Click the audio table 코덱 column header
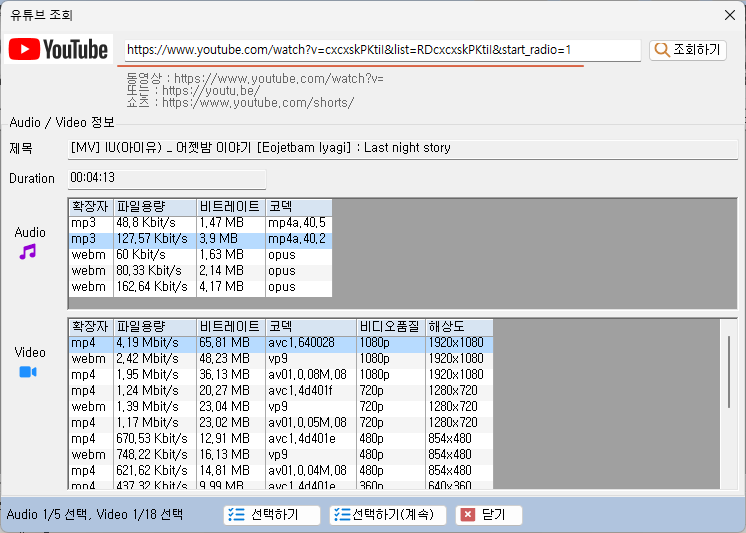This screenshot has width=746, height=533. coord(299,207)
